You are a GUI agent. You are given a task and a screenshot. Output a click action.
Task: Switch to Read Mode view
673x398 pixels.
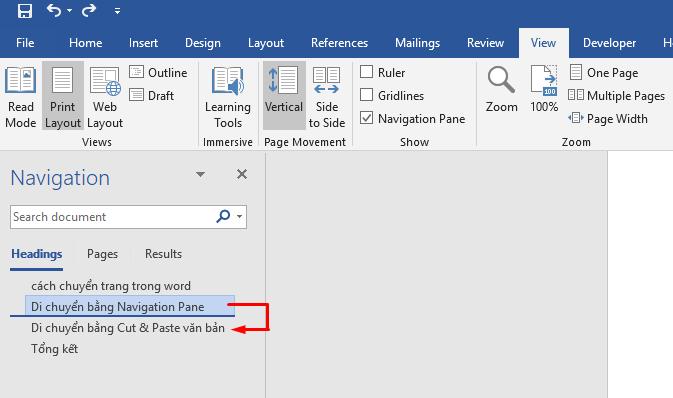coord(21,96)
